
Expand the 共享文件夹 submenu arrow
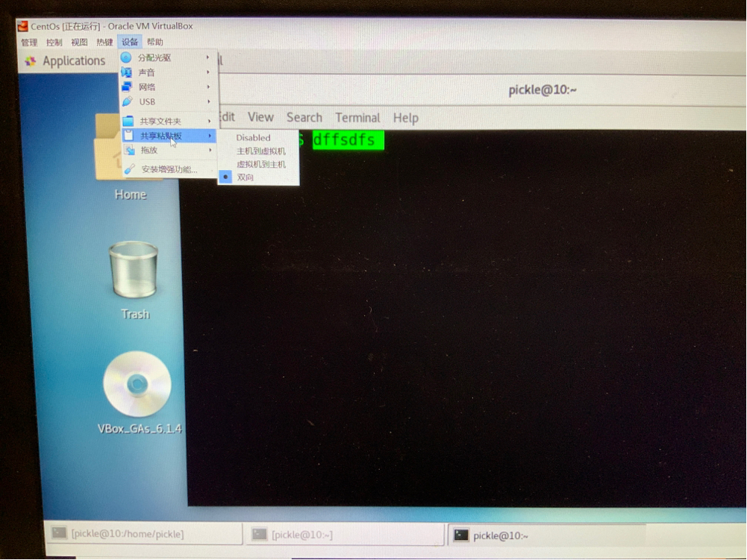pos(209,121)
